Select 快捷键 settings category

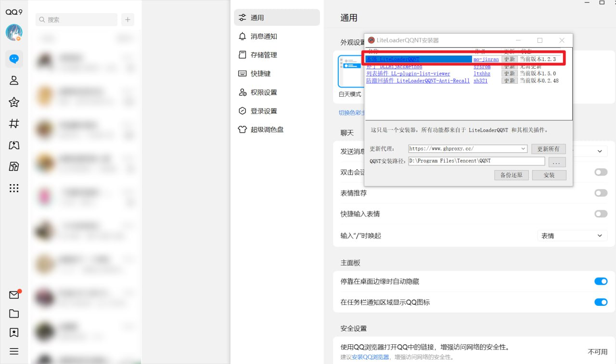[277, 74]
